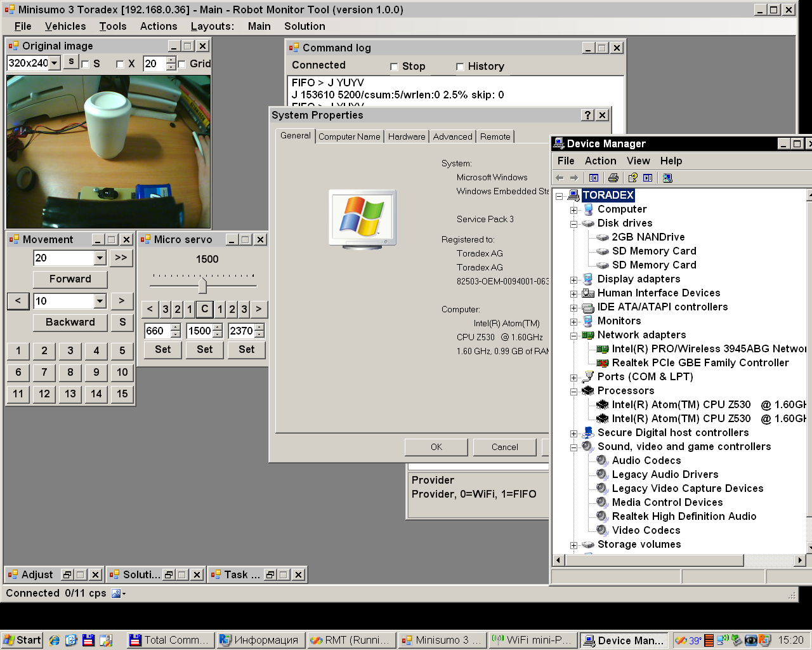Switch to the Hardware tab
The image size is (812, 650).
pos(407,136)
